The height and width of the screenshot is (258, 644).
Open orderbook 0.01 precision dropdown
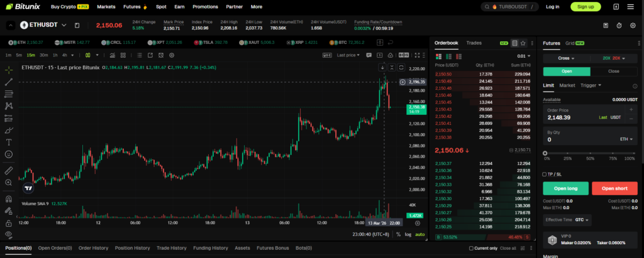524,56
